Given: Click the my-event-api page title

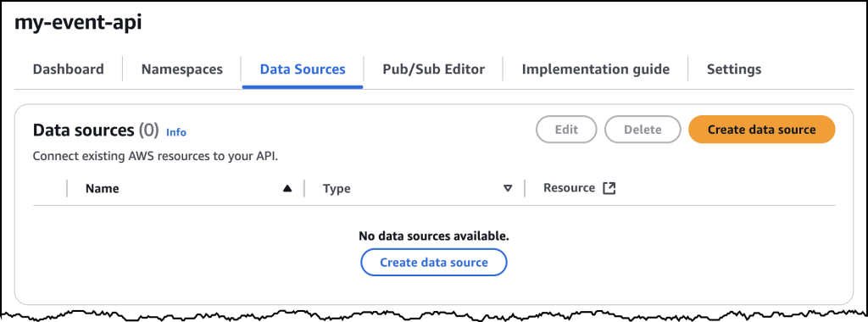Looking at the screenshot, I should click(78, 23).
